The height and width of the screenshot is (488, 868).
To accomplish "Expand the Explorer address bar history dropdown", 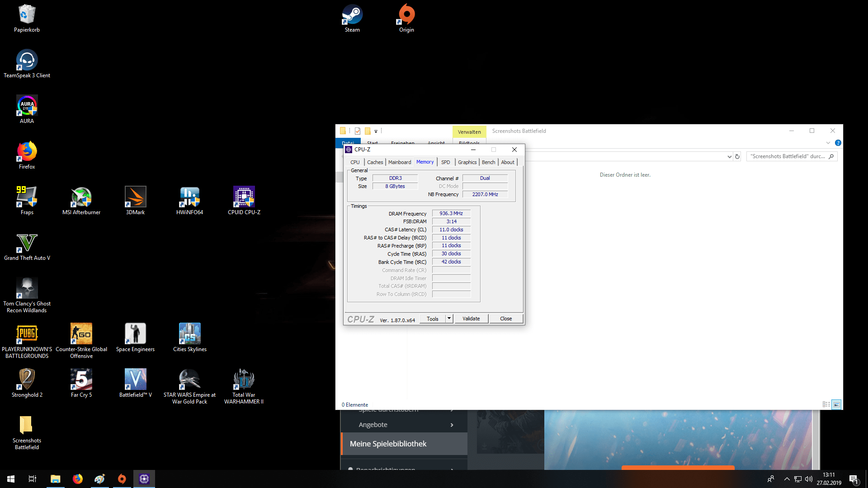I will (x=729, y=157).
